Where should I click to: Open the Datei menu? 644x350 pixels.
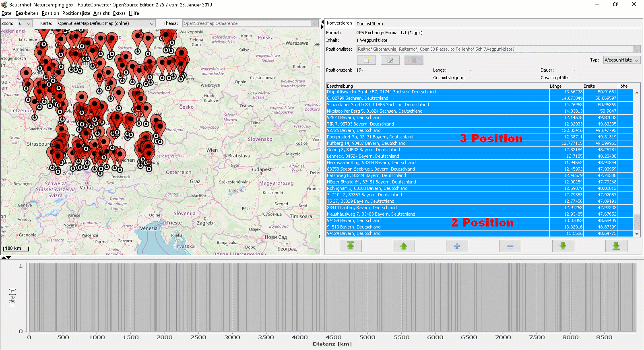(7, 13)
